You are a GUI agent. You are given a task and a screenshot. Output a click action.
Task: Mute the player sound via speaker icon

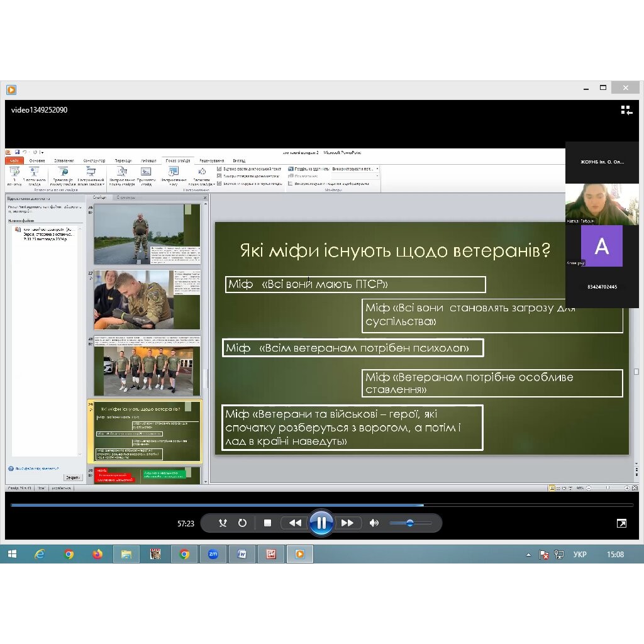tap(374, 523)
